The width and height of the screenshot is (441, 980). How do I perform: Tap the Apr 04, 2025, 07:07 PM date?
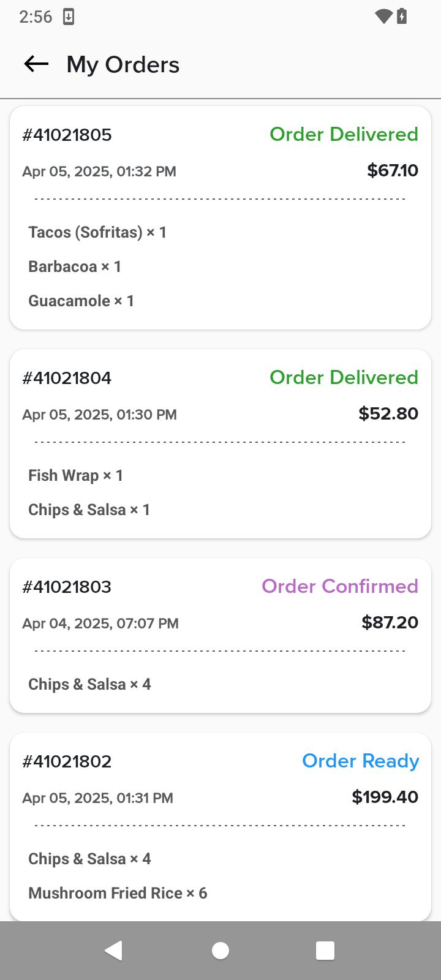pos(100,624)
